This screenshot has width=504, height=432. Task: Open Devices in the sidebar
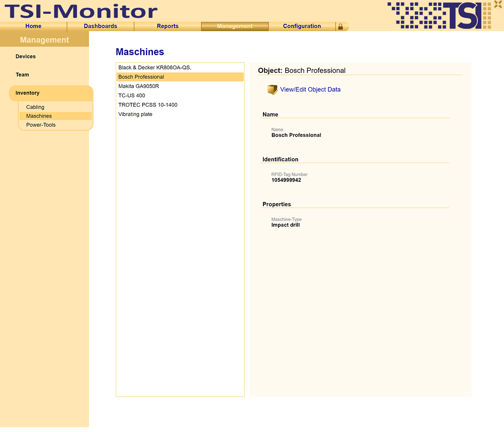tap(26, 56)
